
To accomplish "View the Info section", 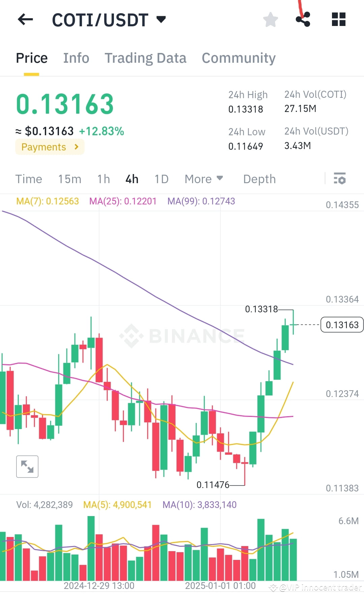I will point(76,58).
